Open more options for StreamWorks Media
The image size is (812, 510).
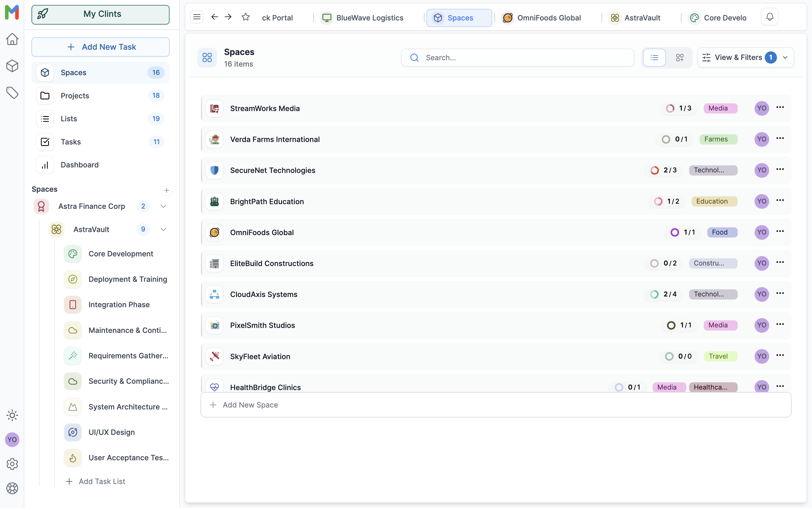780,107
